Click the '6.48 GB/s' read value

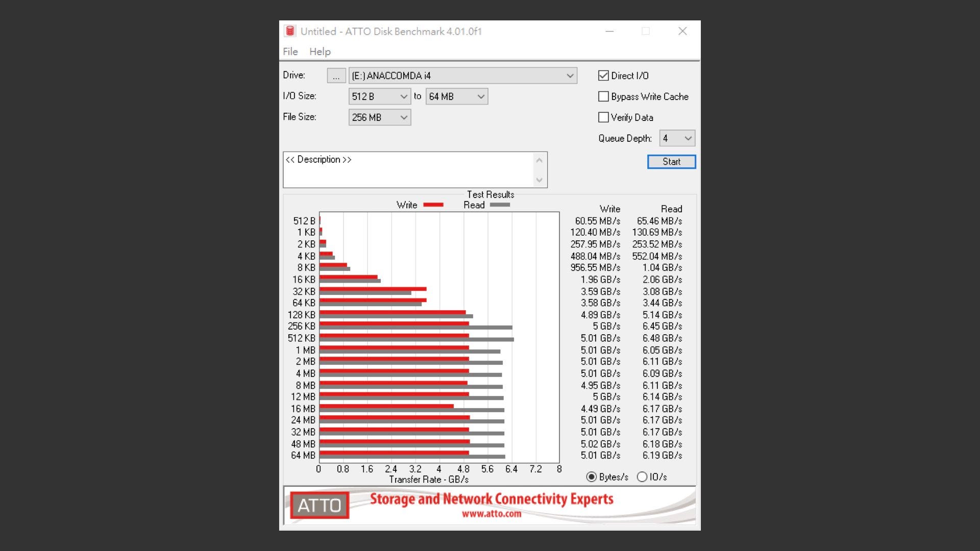pos(663,338)
